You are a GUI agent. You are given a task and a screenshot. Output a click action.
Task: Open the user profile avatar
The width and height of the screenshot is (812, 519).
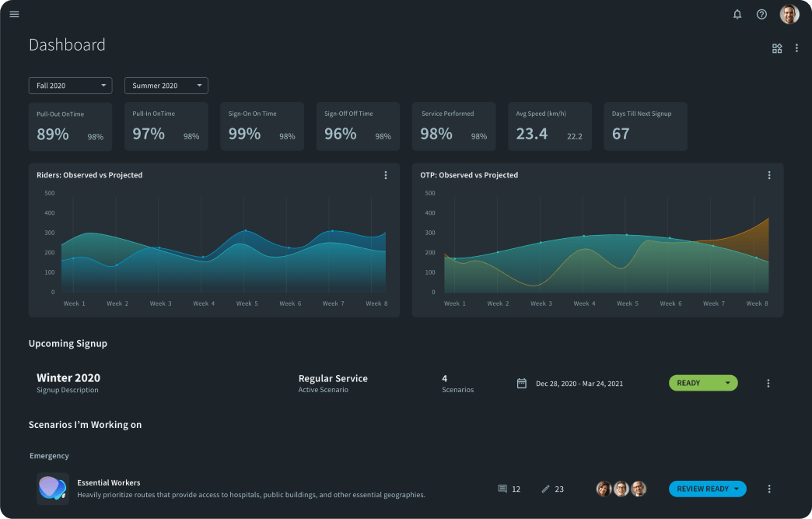coord(789,14)
